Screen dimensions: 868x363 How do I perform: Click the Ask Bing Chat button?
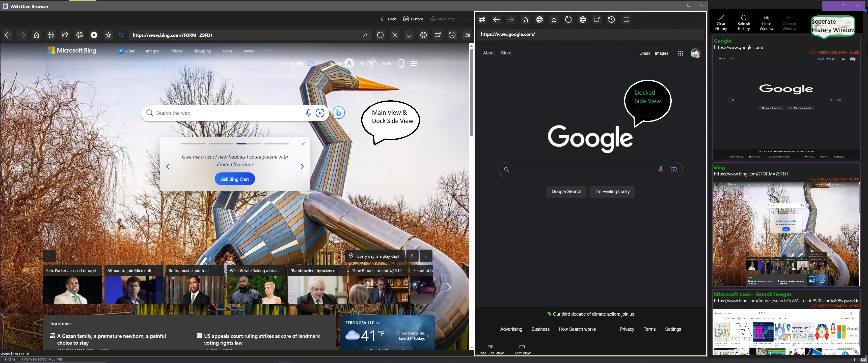[x=234, y=179]
